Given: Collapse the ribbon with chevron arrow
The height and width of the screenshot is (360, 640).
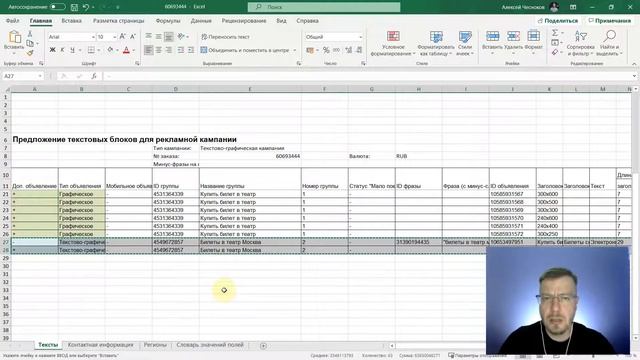Looking at the screenshot, I should click(x=634, y=64).
